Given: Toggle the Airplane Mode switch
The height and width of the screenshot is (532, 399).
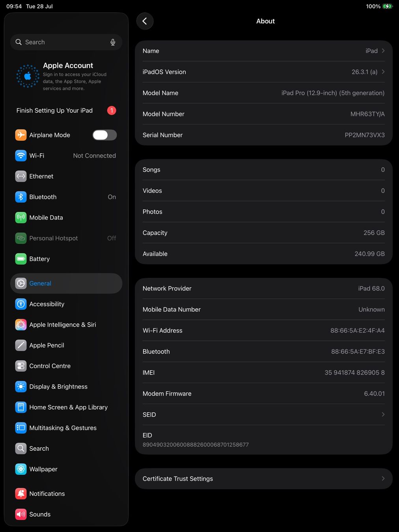Looking at the screenshot, I should click(x=104, y=135).
